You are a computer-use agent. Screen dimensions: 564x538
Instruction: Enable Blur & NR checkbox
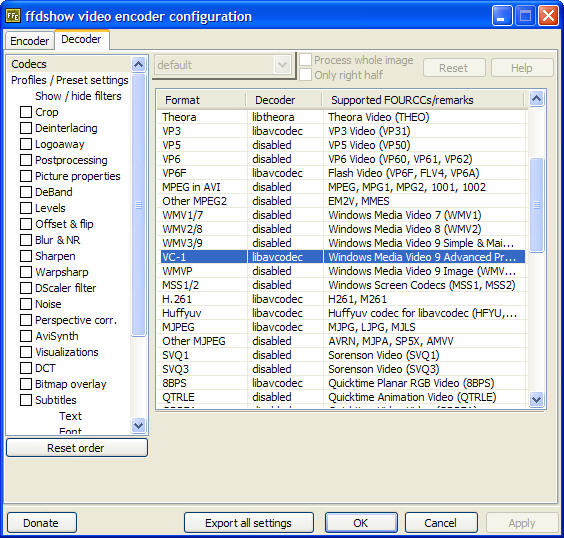26,240
